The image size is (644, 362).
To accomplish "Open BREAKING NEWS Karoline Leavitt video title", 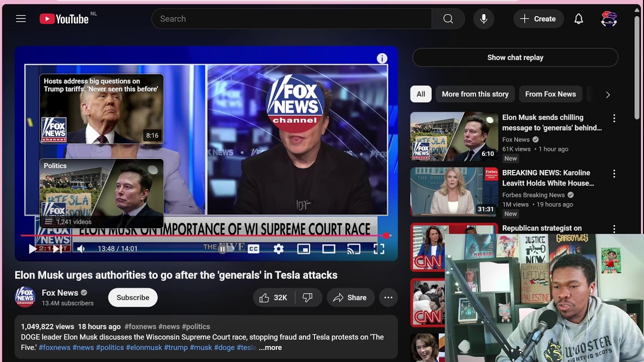I will (548, 178).
